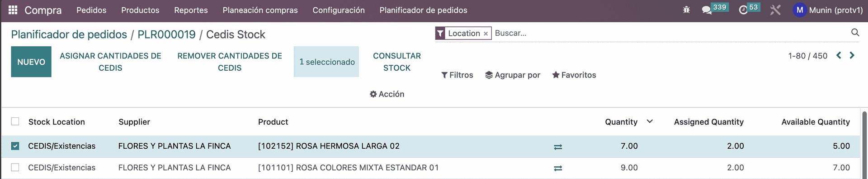Open the Acción dropdown menu
This screenshot has width=868, height=179.
click(387, 94)
